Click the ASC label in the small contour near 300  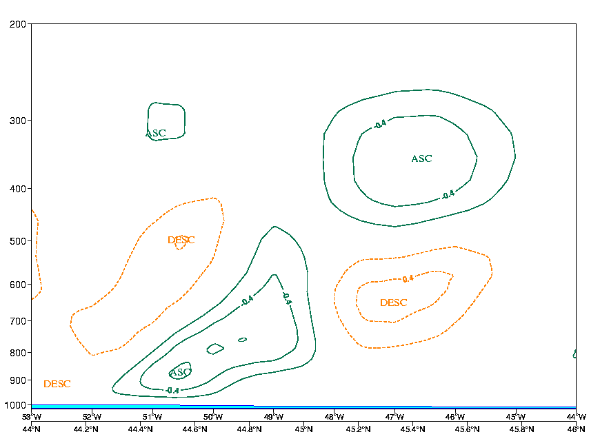coord(156,133)
